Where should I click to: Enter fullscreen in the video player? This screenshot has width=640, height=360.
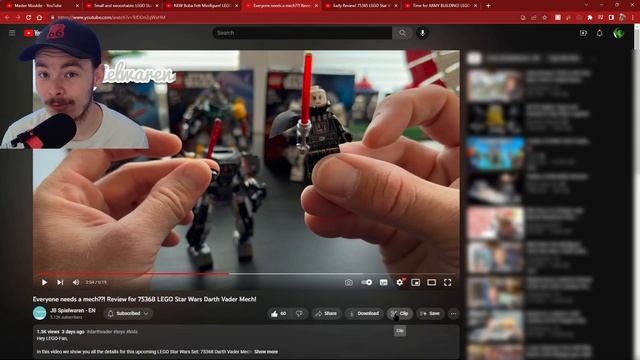448,282
